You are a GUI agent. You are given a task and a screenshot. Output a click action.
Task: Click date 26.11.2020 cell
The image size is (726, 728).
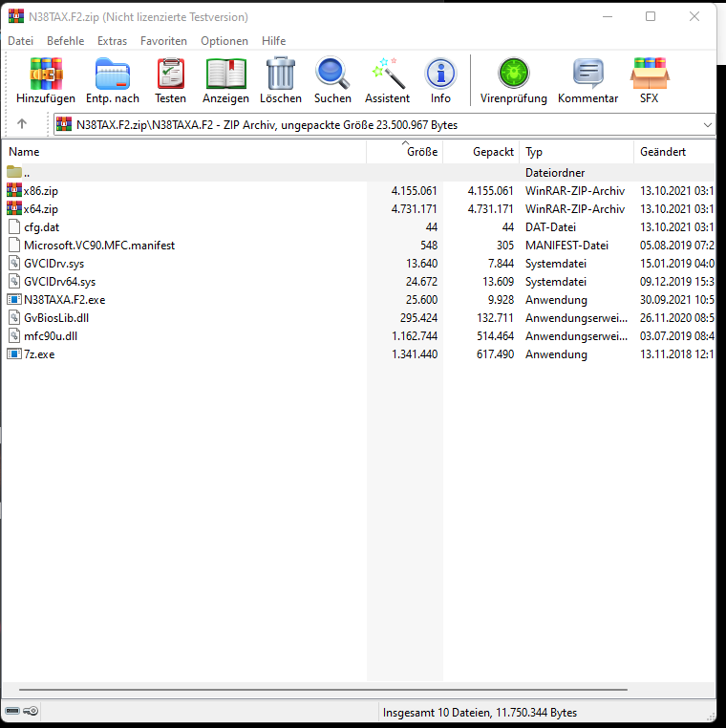pyautogui.click(x=676, y=317)
